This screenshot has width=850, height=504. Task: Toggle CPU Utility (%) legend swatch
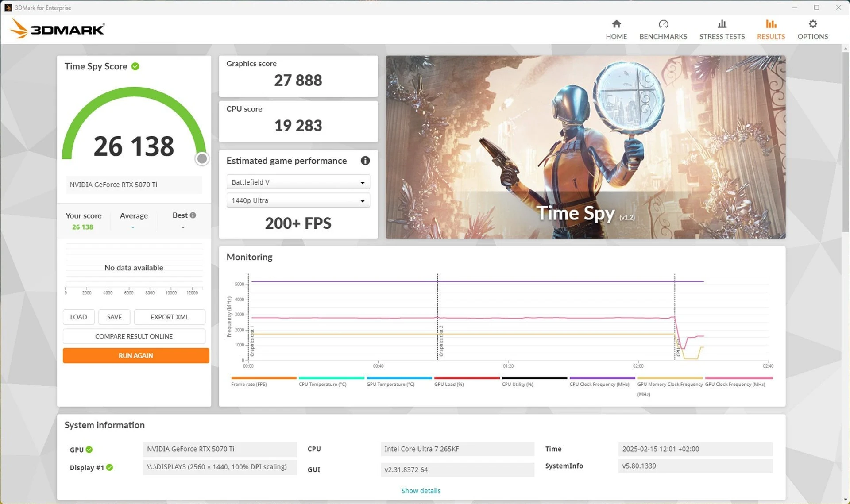535,378
